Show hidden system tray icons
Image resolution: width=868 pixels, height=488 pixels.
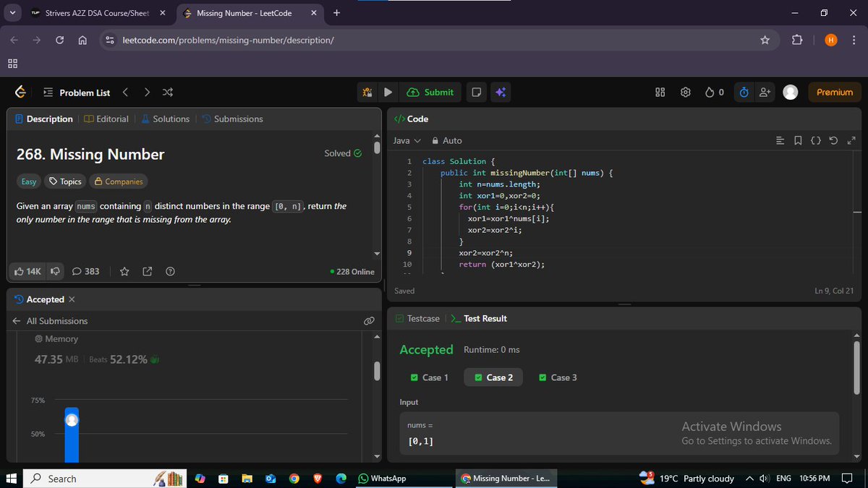[748, 479]
